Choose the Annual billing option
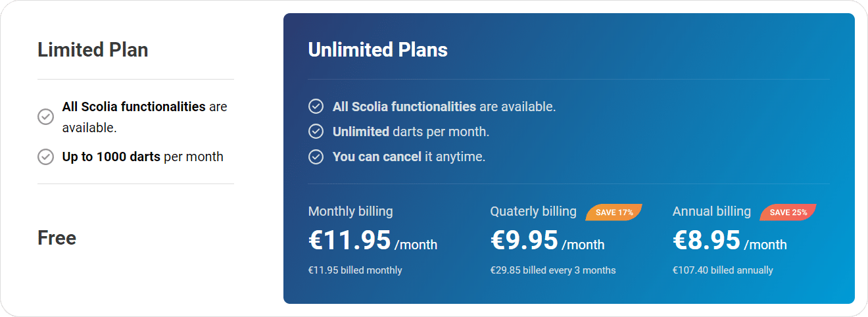This screenshot has width=868, height=317. point(711,211)
